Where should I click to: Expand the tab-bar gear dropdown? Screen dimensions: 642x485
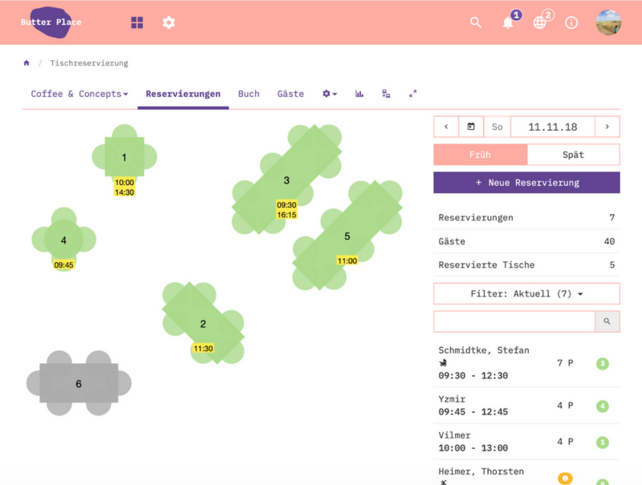pos(329,94)
